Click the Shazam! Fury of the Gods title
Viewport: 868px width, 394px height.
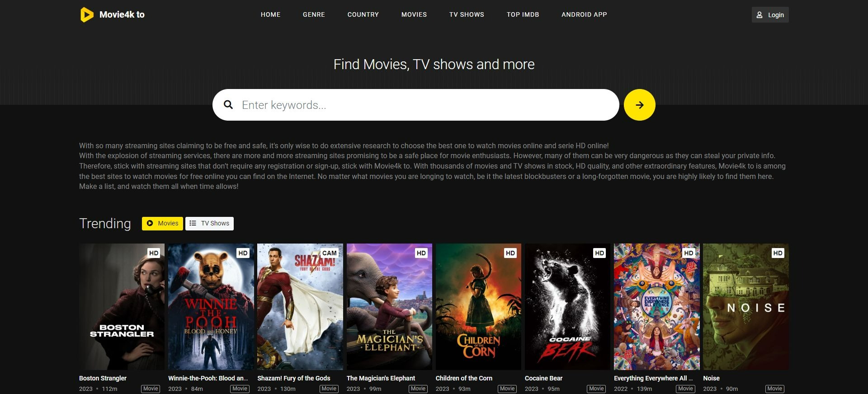click(294, 378)
